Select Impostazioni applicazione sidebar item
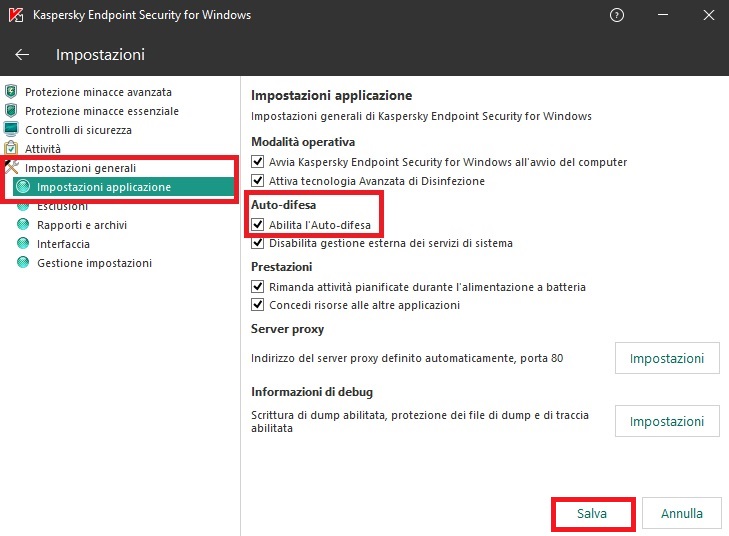Screen dimensions: 729x536 (123, 187)
